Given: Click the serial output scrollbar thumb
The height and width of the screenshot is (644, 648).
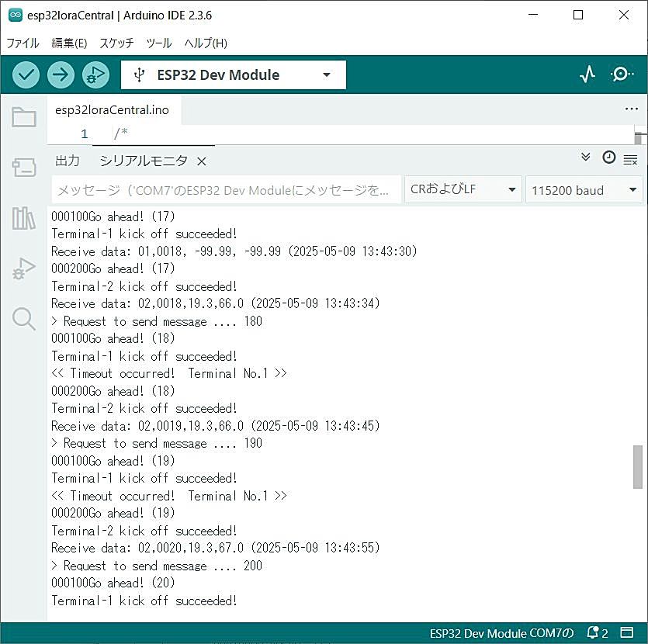Looking at the screenshot, I should click(638, 467).
